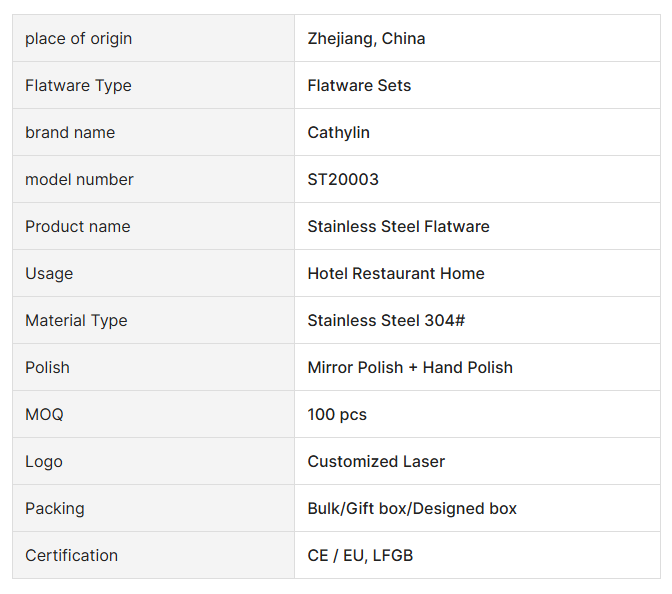Click the 'place of origin' label cell
The height and width of the screenshot is (594, 672).
[78, 39]
